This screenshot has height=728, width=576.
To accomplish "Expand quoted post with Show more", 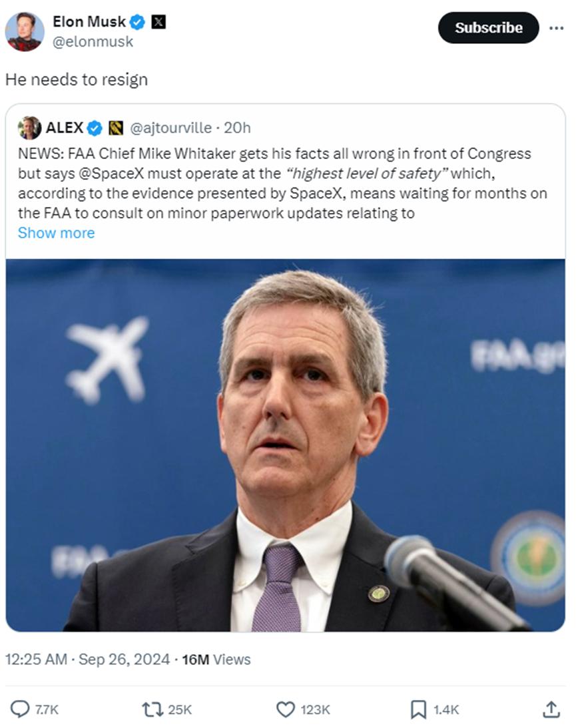I will click(x=56, y=233).
